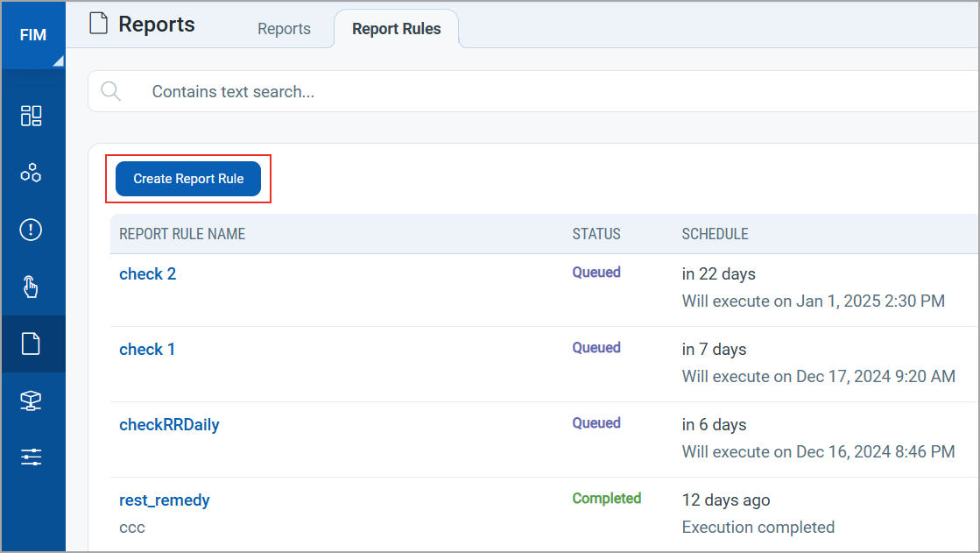Click the Create Report Rule button

pos(188,179)
